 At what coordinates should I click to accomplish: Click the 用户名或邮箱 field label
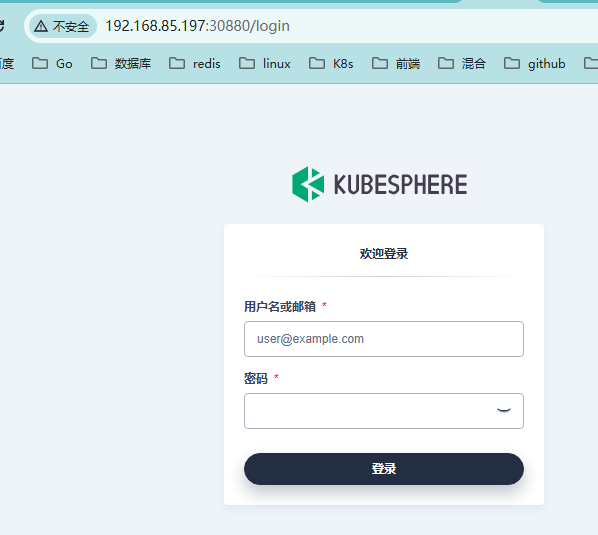point(280,306)
